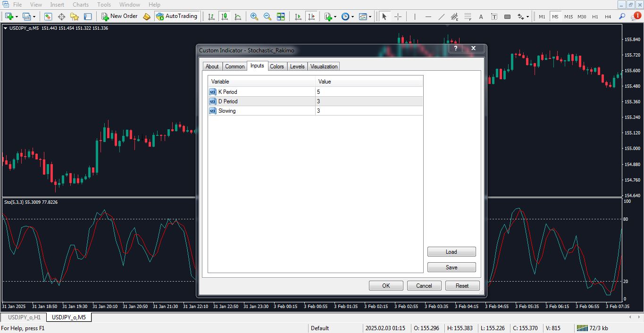Switch chart to bar chart style
Viewport: 644px width, 333px height.
211,17
